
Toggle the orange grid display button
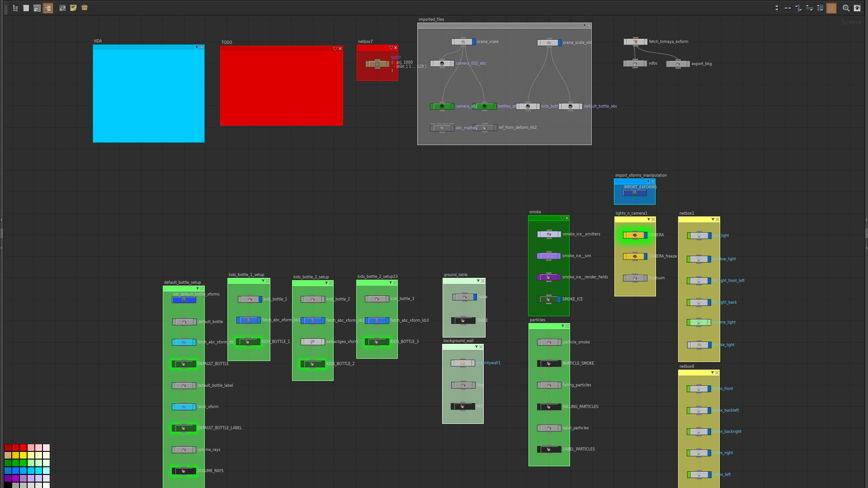point(831,8)
